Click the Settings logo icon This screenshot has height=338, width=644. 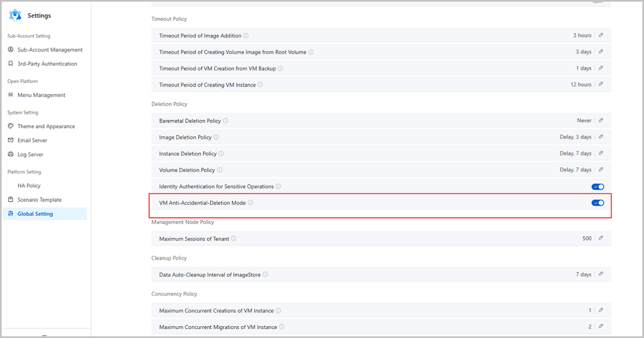coord(15,16)
